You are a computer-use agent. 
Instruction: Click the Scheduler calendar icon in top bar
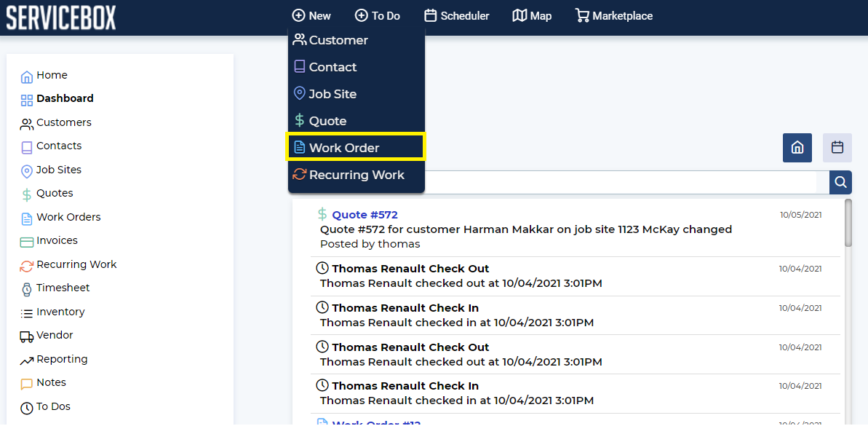pos(431,15)
